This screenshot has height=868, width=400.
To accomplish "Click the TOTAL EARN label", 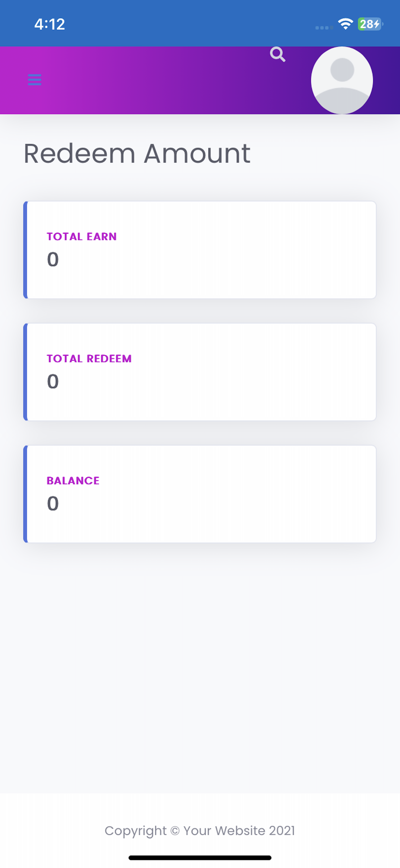I will (82, 237).
